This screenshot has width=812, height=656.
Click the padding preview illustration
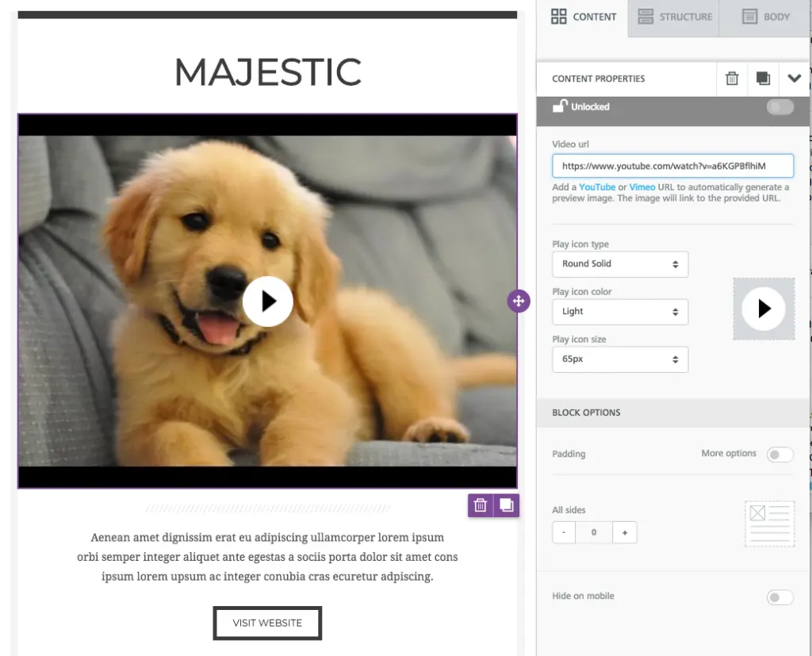click(769, 524)
